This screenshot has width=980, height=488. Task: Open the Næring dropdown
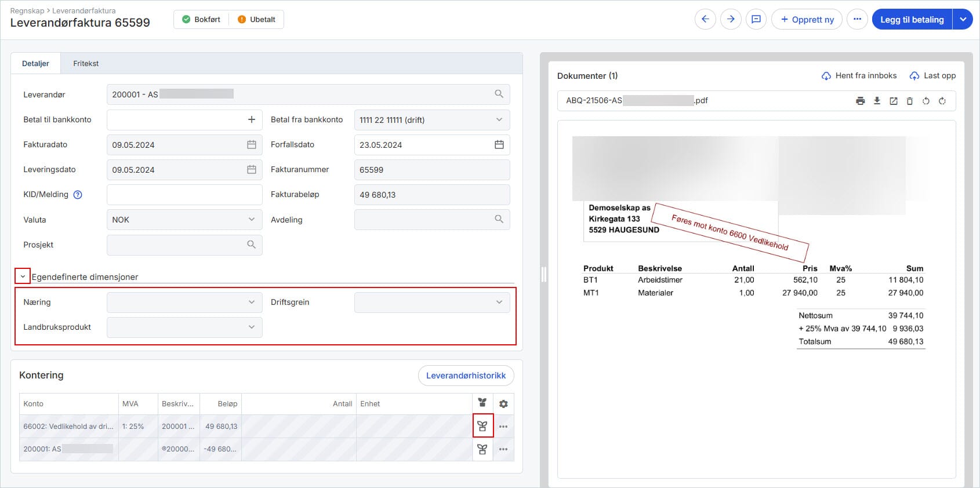point(184,303)
